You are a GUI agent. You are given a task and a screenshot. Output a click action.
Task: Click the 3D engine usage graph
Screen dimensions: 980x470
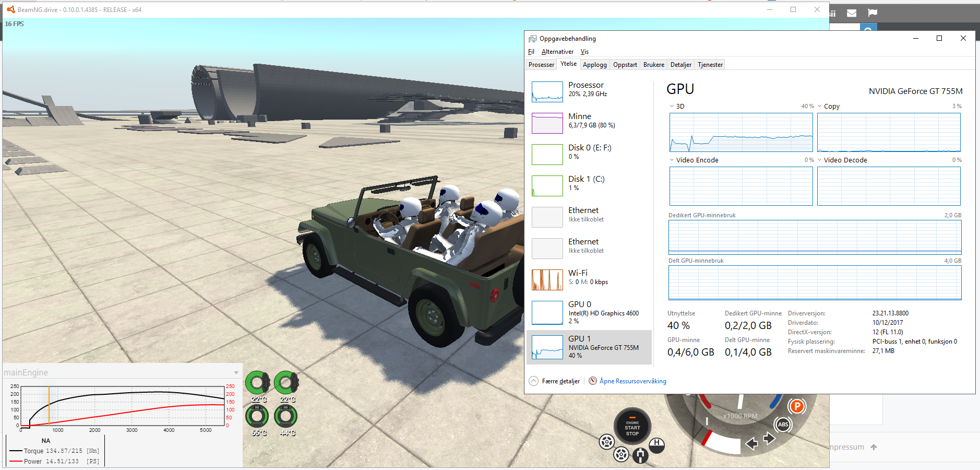[741, 132]
